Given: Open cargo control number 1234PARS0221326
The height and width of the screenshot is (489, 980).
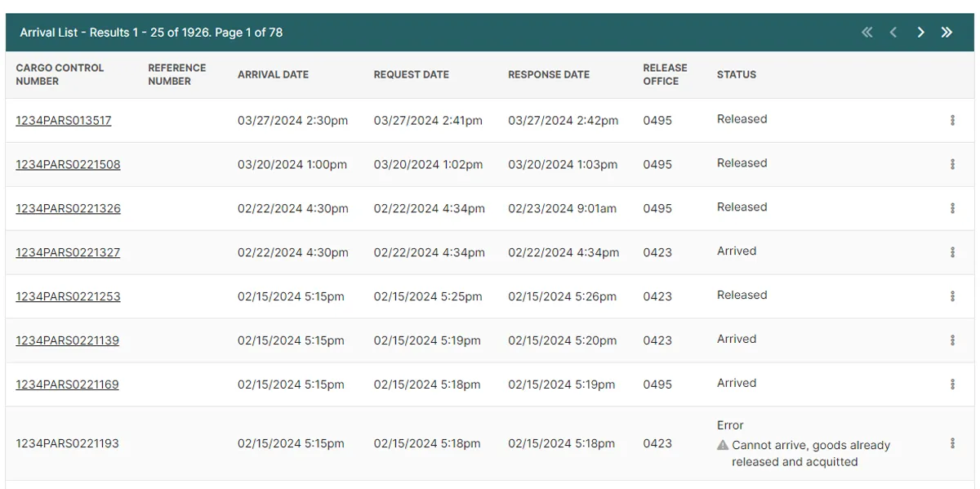Looking at the screenshot, I should coord(68,209).
